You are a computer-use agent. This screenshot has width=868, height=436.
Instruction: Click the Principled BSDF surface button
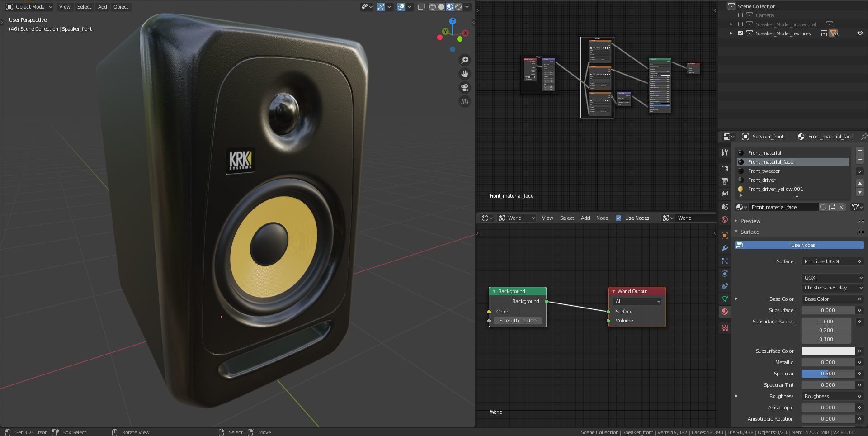coord(832,261)
